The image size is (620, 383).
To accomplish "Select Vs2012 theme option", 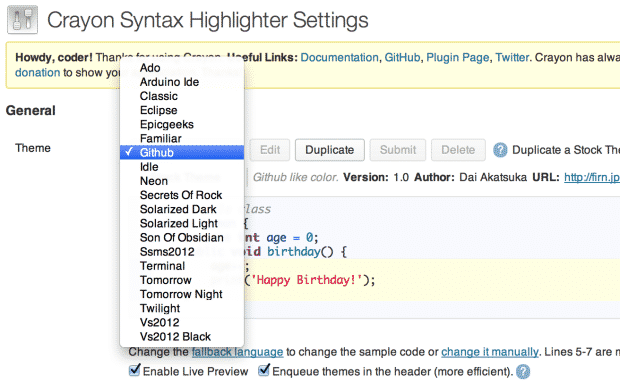I will tap(182, 323).
